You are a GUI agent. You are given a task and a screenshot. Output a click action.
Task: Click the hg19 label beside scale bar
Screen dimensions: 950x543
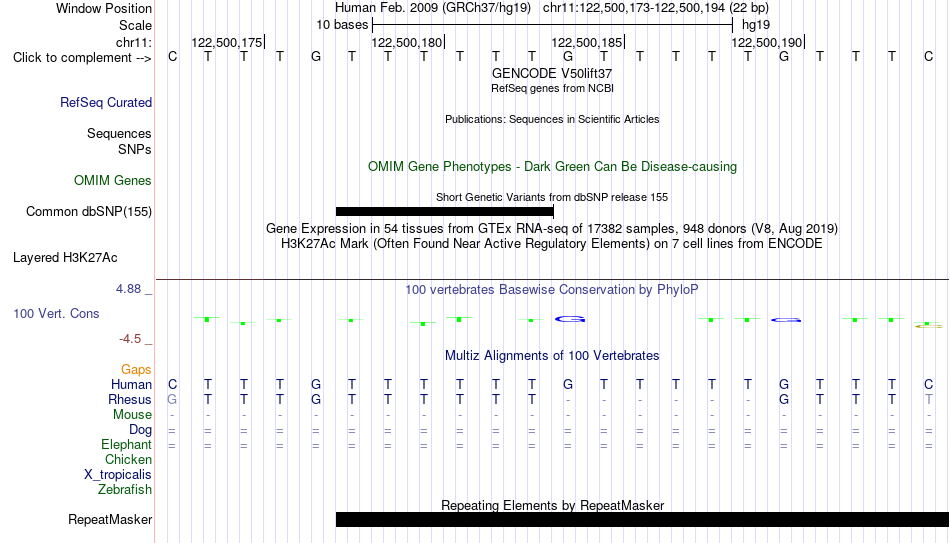point(756,25)
